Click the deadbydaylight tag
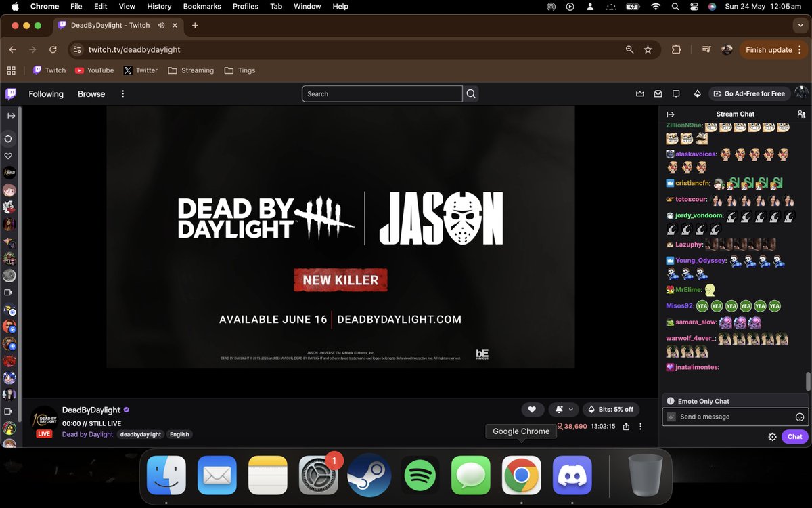The height and width of the screenshot is (508, 812). pos(141,434)
